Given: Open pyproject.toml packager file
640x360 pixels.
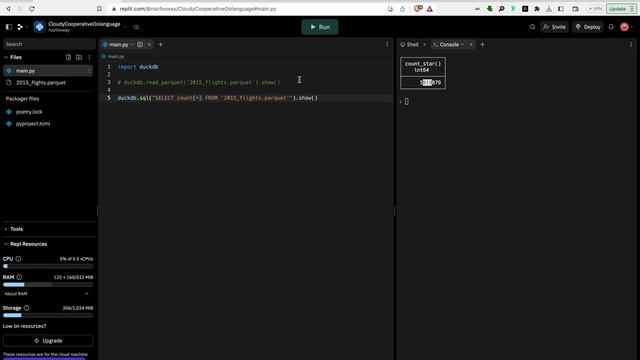Looking at the screenshot, I should click(x=33, y=124).
